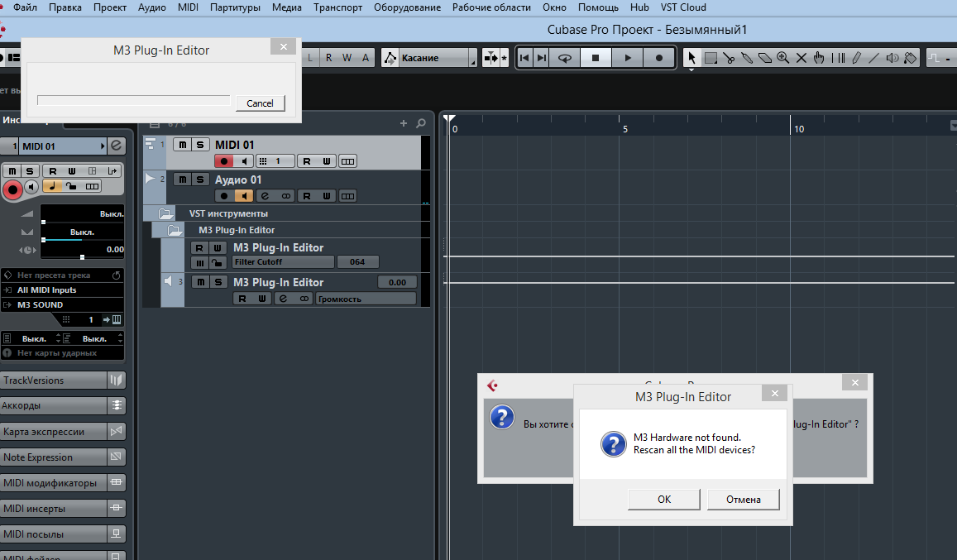This screenshot has height=560, width=957.
Task: Click the Inspector volume slider
Action: (83, 214)
